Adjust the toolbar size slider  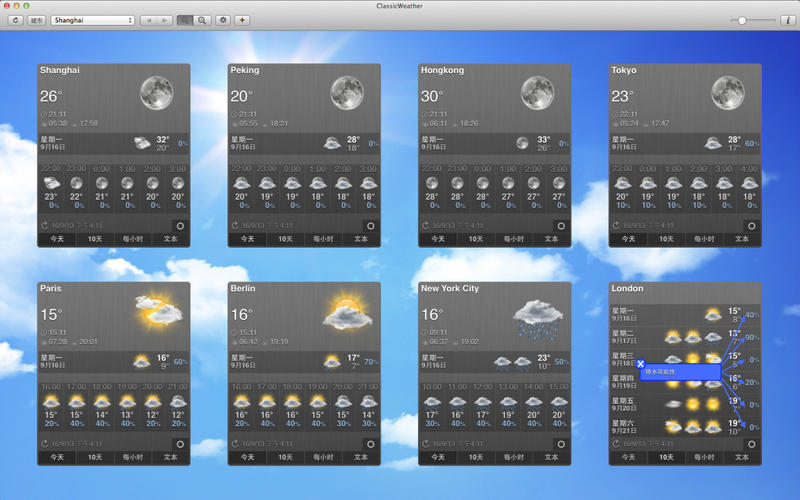[742, 20]
